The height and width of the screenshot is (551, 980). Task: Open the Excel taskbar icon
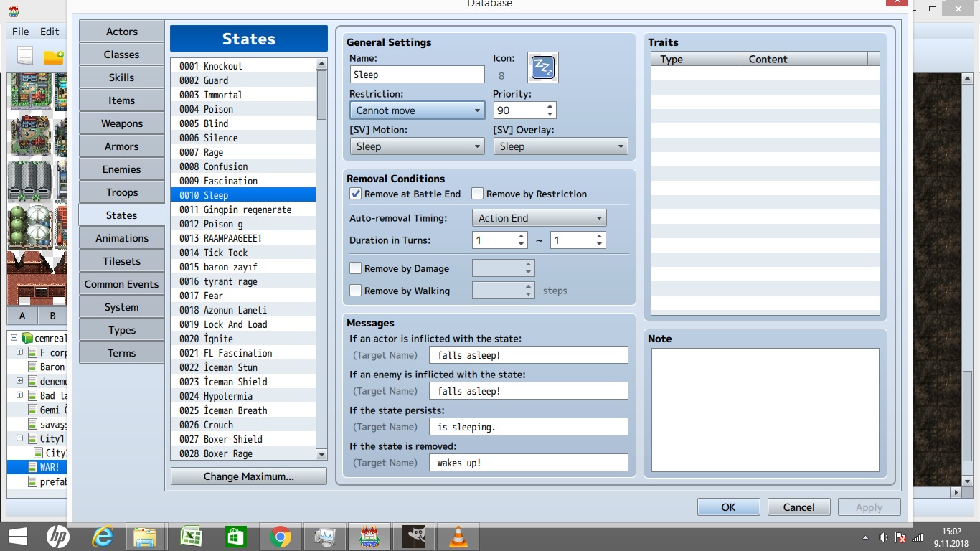click(x=191, y=537)
